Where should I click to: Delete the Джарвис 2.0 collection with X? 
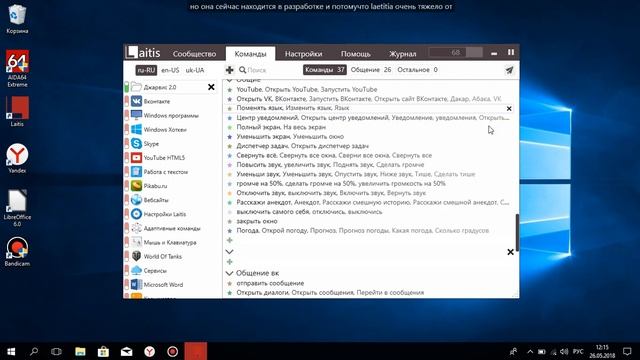211,87
